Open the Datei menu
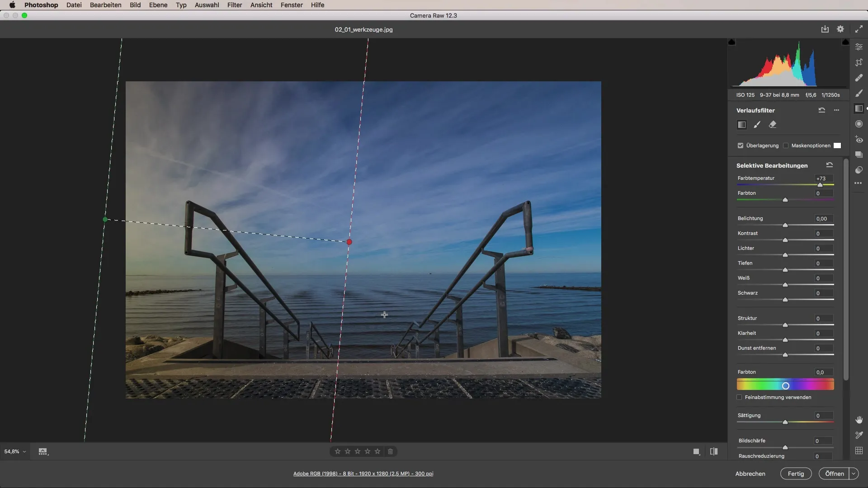 74,5
